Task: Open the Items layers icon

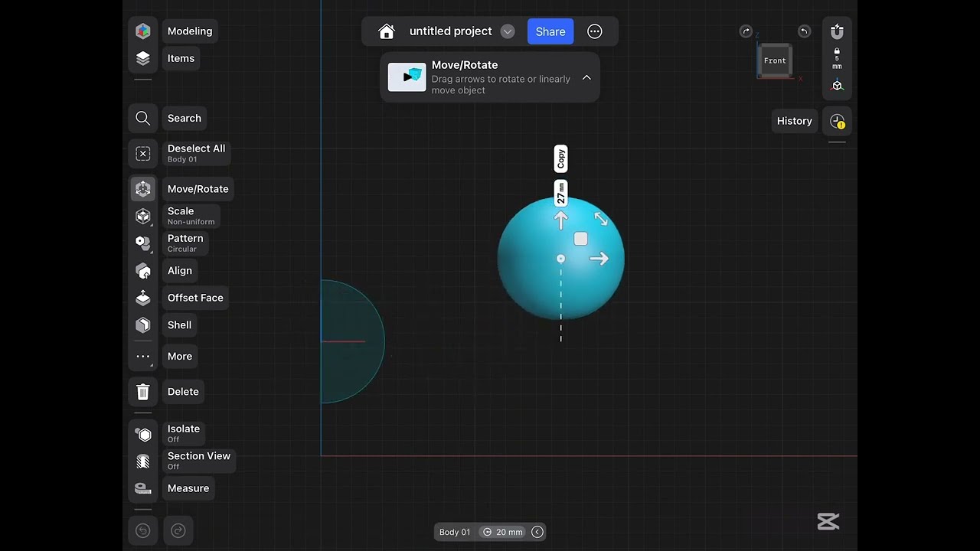Action: pyautogui.click(x=142, y=58)
